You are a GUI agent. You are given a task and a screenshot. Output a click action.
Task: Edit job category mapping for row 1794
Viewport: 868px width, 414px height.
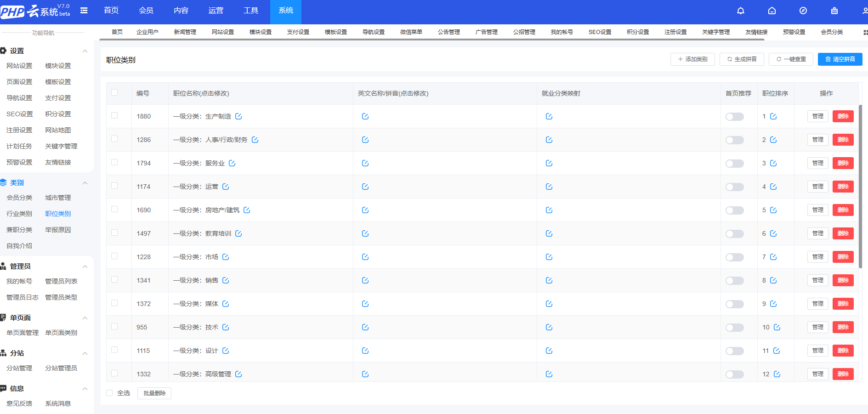(x=549, y=163)
